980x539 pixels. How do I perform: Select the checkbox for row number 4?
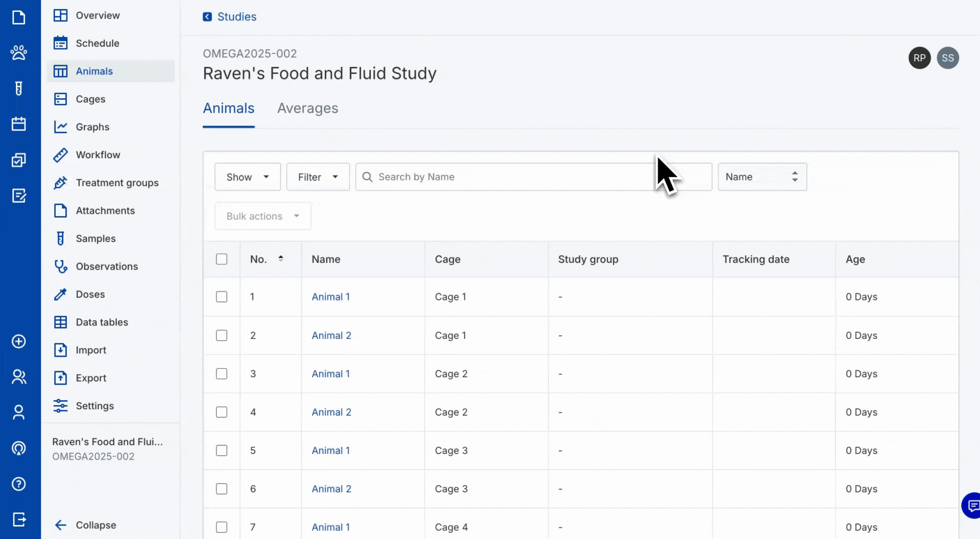coord(222,412)
